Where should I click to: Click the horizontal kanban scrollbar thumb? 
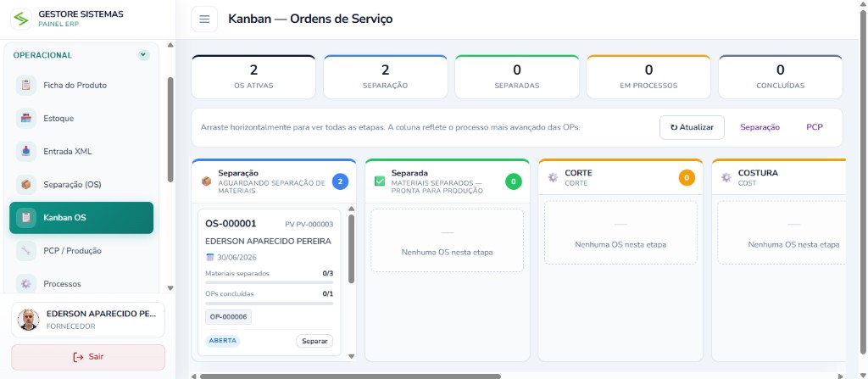pyautogui.click(x=350, y=376)
